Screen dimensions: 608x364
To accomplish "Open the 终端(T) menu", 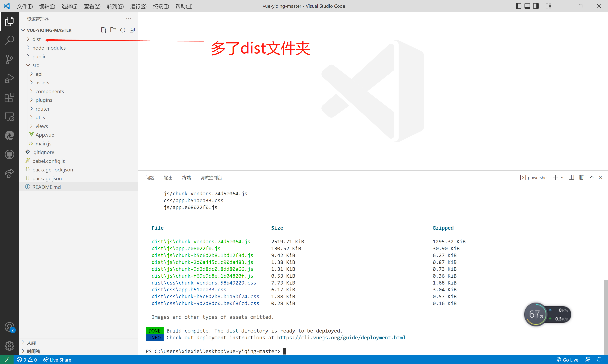I will [x=161, y=6].
